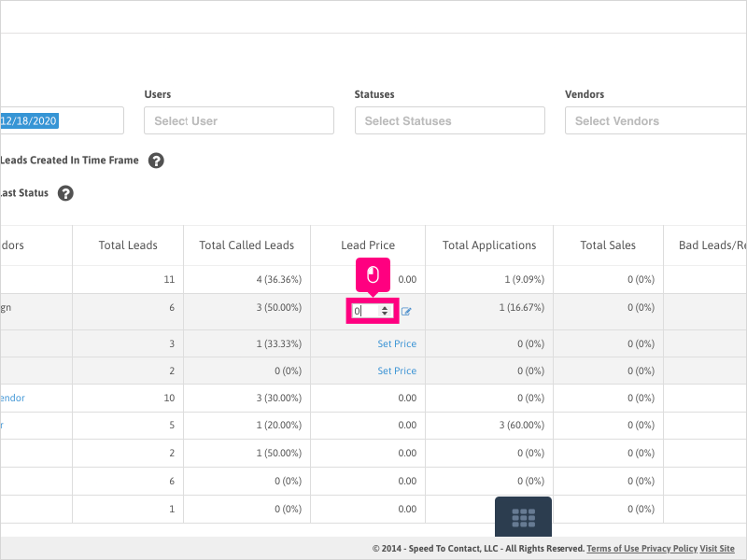Click the Vendors field label
Screen dimensions: 747x560
585,94
